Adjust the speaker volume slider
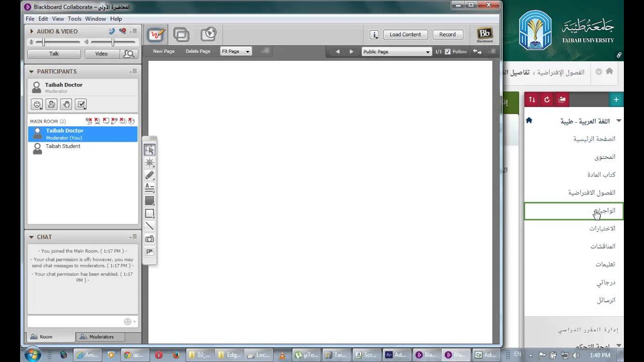 tap(112, 42)
